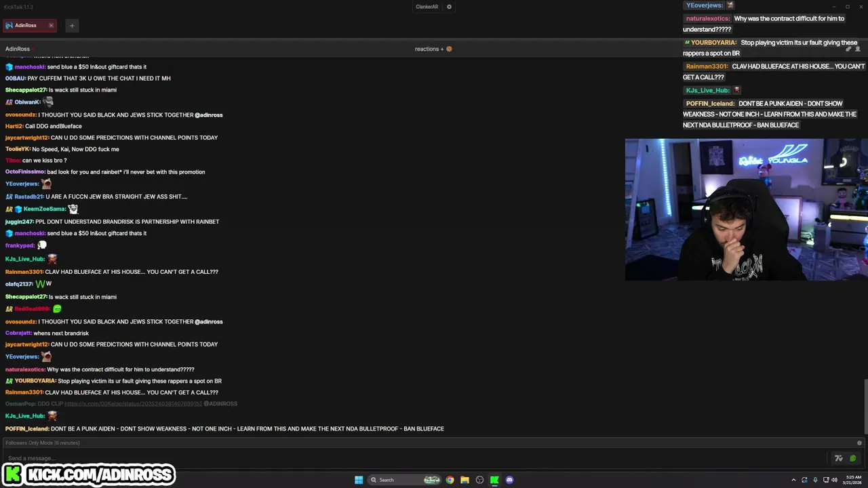The width and height of the screenshot is (868, 488).
Task: Click YOURBOYARIA in overlay chat panel
Action: pyautogui.click(x=713, y=43)
